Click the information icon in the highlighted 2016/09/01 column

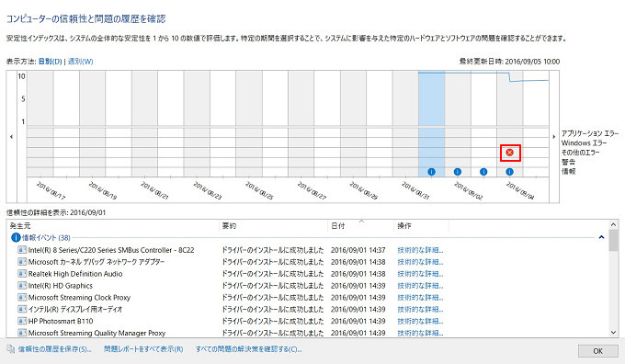pos(431,172)
